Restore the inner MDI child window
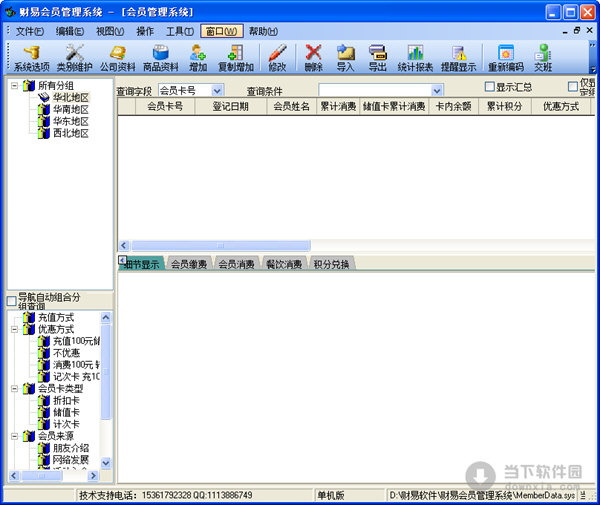Viewport: 600px width, 505px height. coord(577,31)
